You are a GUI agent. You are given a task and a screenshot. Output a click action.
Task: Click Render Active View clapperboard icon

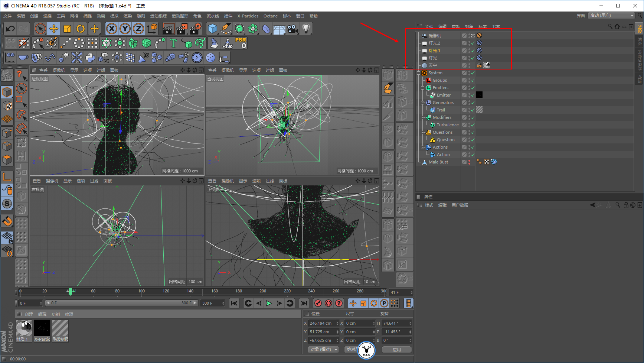(x=168, y=29)
